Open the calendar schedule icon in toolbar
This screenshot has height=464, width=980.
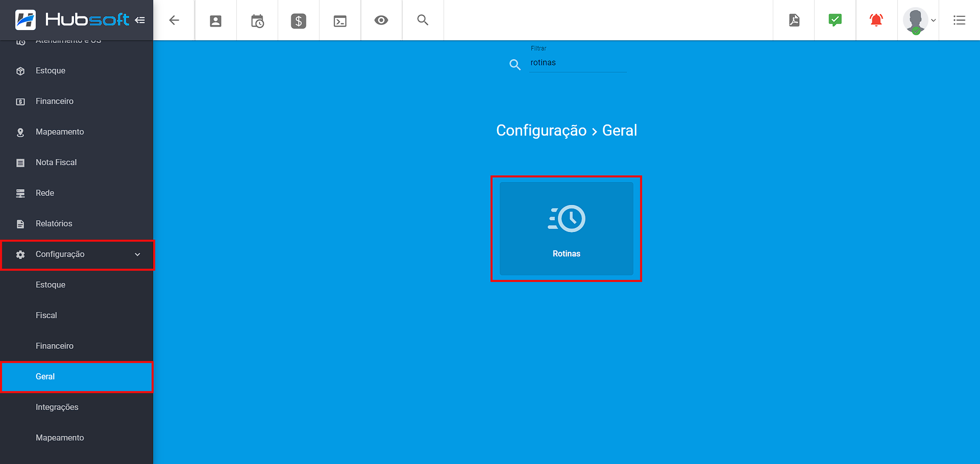pyautogui.click(x=257, y=21)
